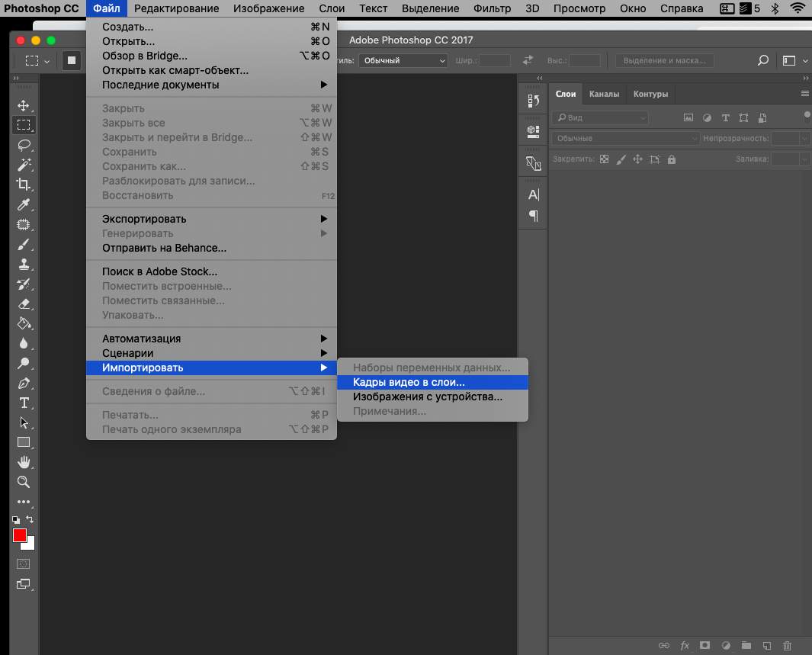Pick the Eyedropper tool
The image size is (812, 655).
click(x=24, y=204)
